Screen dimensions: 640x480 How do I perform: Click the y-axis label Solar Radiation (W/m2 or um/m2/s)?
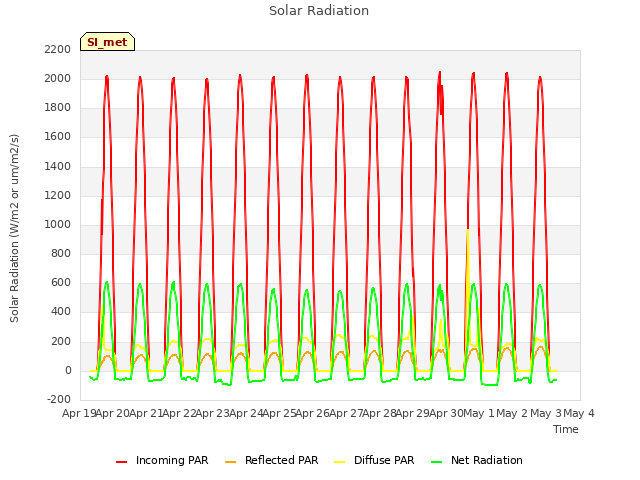tap(14, 228)
